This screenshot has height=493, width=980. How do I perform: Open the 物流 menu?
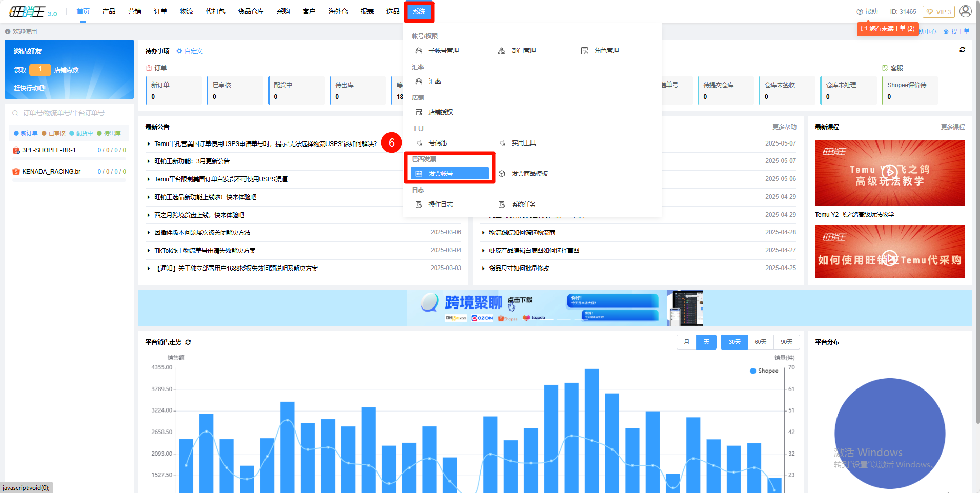(187, 11)
